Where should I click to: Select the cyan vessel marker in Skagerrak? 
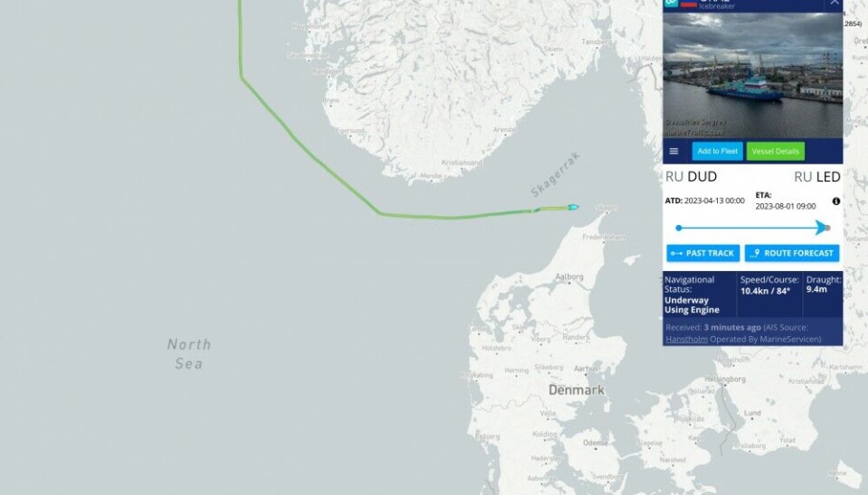573,208
